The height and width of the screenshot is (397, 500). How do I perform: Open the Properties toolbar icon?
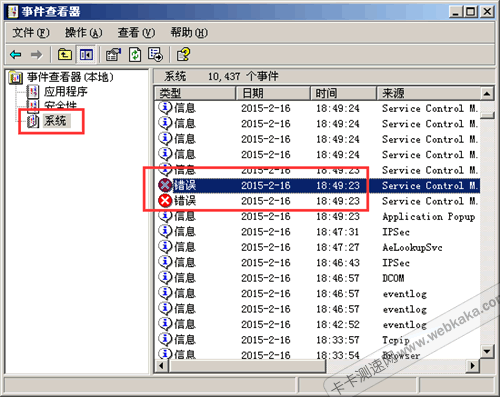click(x=113, y=54)
